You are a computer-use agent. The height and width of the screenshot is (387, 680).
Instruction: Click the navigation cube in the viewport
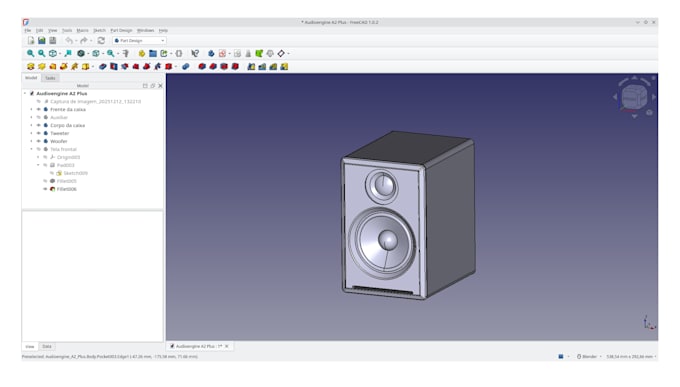(634, 97)
